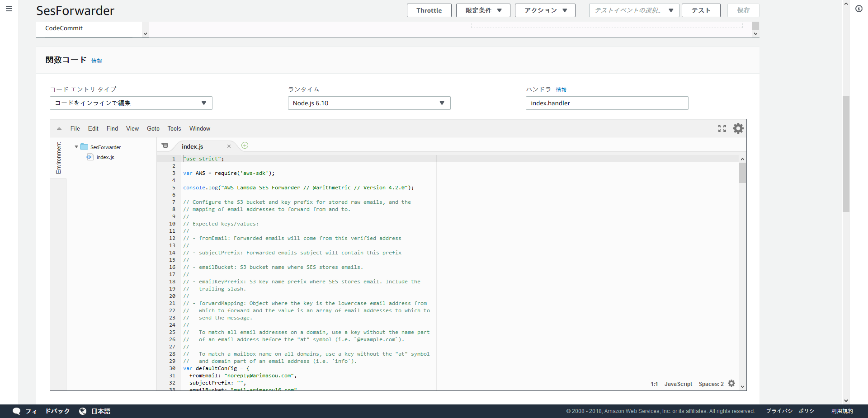Click the SesForwarder folder icon
868x418 pixels.
click(x=84, y=147)
